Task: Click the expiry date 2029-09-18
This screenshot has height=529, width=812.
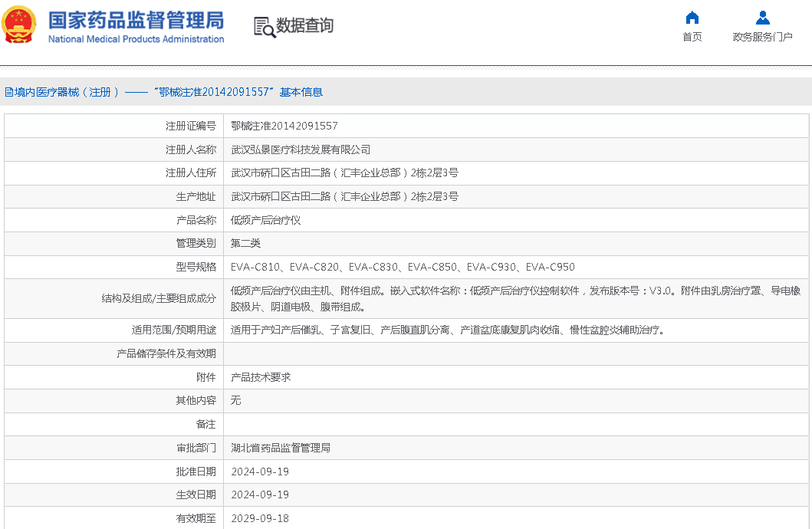Action: coord(260,518)
